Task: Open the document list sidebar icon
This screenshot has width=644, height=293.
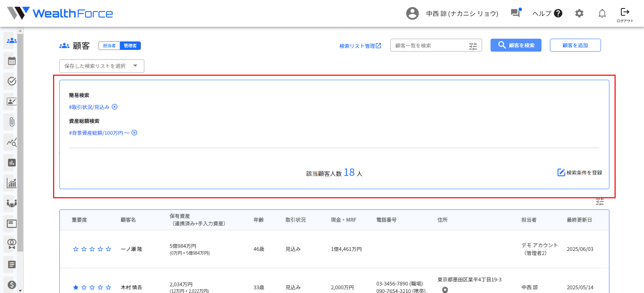Action: [12, 264]
